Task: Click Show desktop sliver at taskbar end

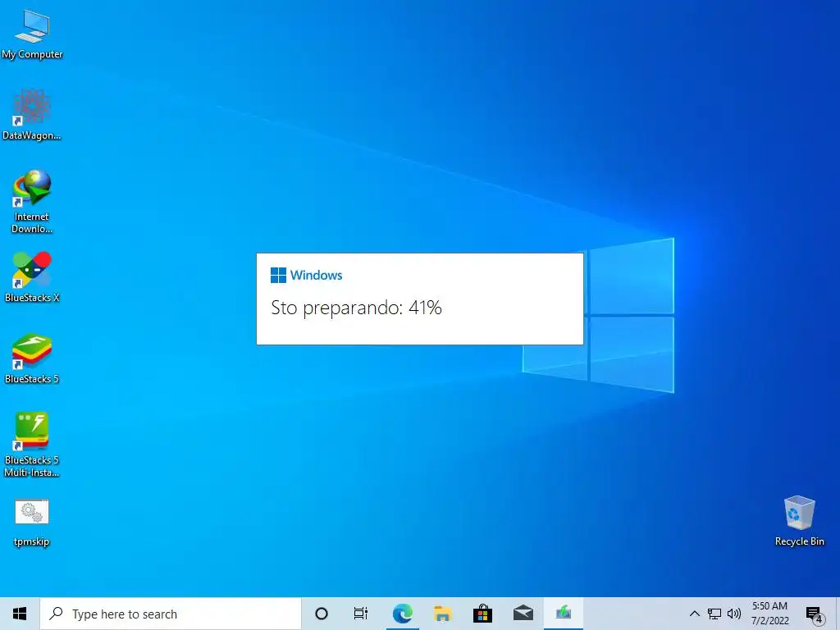Action: click(x=838, y=614)
